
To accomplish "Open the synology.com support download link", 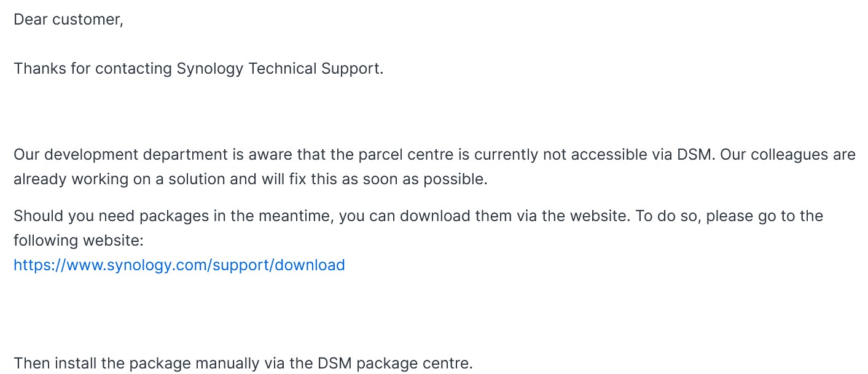I will pyautogui.click(x=179, y=265).
